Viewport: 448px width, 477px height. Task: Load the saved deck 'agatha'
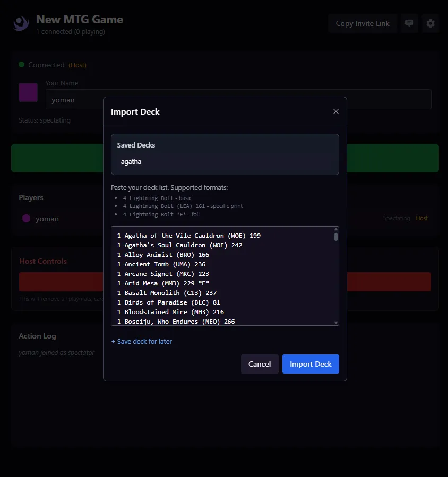[x=131, y=161]
